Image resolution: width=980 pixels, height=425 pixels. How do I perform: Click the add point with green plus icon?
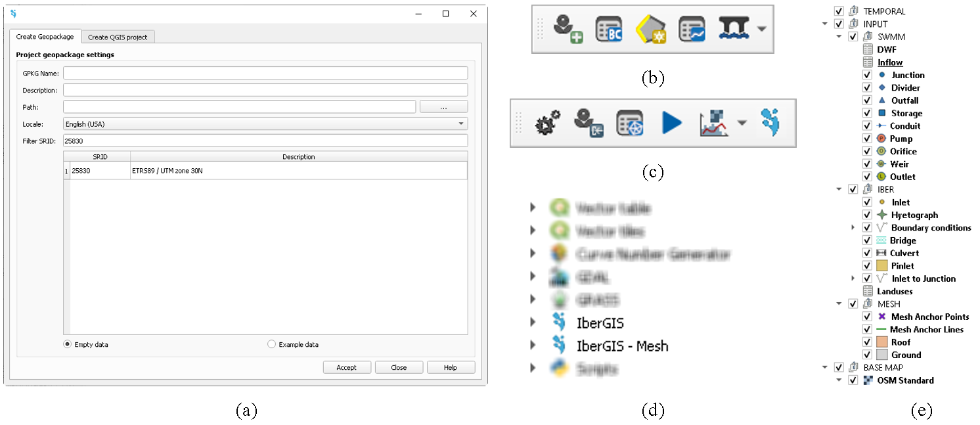567,30
